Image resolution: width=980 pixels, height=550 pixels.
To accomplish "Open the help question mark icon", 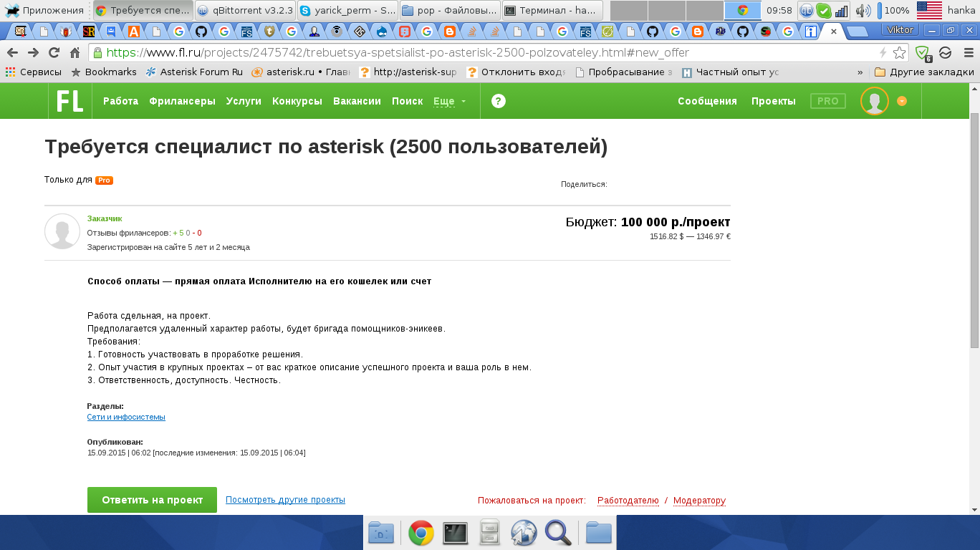I will pyautogui.click(x=499, y=101).
